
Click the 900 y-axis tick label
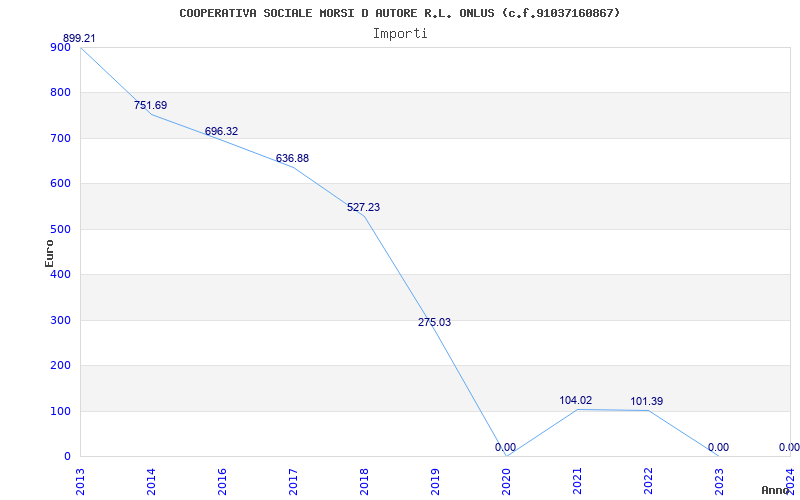60,47
